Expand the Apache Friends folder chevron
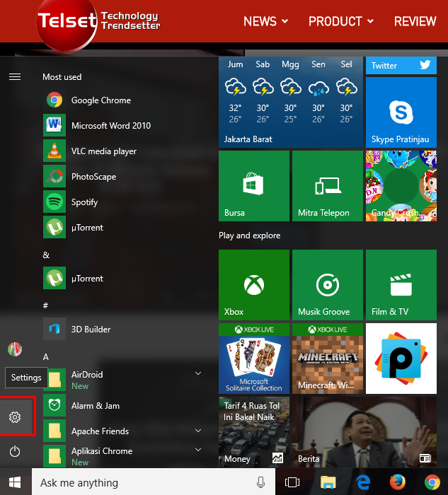Viewport: 448px width, 495px height. click(x=198, y=431)
